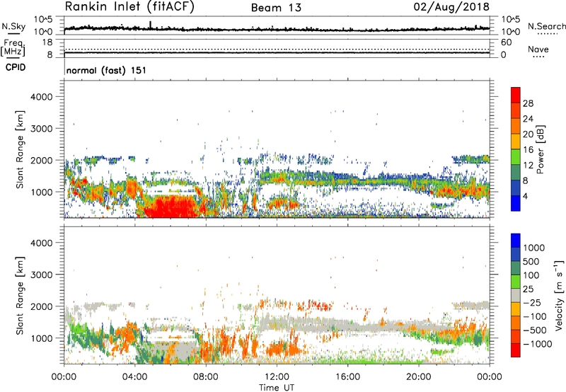Click the 'Power [dB]' color bar label
This screenshot has width=566, height=392.
pos(540,149)
